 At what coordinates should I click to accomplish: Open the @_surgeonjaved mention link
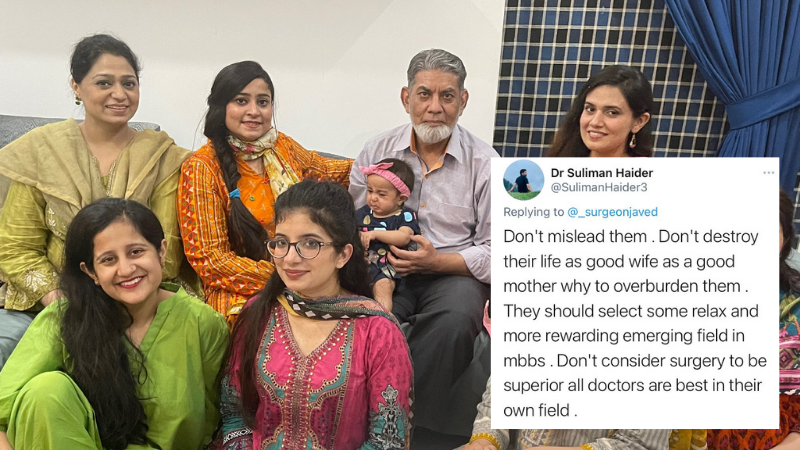pyautogui.click(x=612, y=212)
